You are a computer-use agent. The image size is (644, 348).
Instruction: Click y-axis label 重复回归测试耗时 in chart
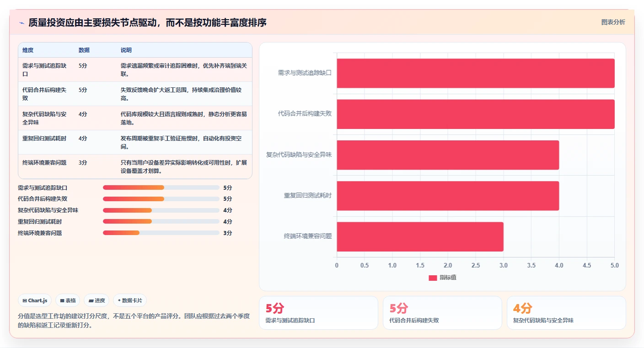pos(308,196)
